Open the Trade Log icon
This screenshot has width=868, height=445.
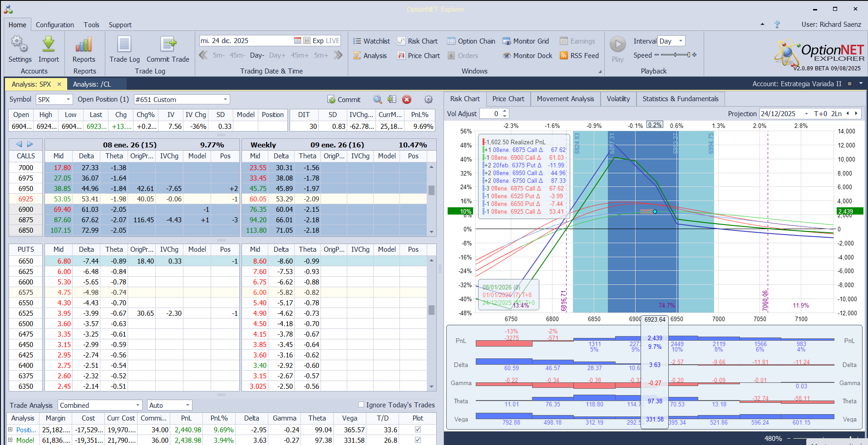coord(124,45)
